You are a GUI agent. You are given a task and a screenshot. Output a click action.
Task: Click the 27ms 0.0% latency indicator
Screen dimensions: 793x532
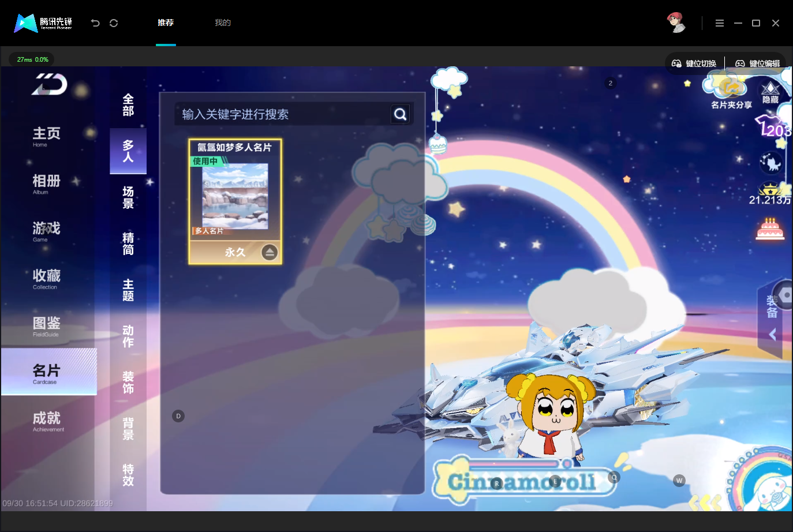32,59
